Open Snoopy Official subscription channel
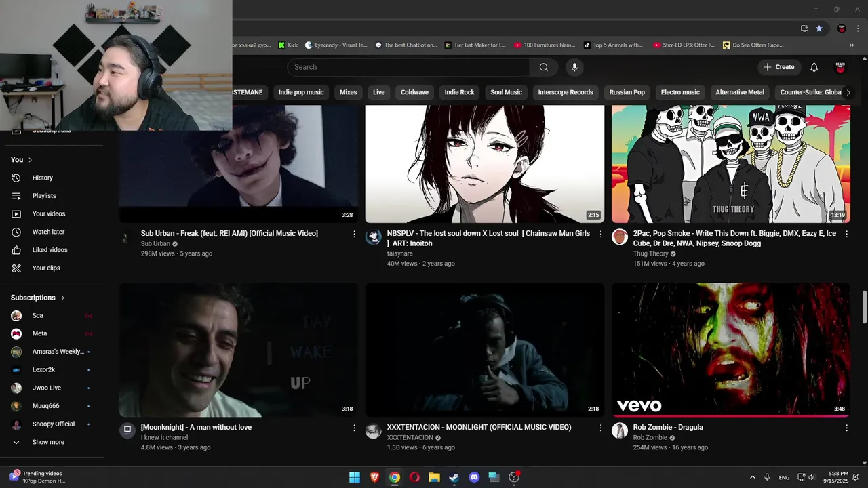 tap(52, 424)
